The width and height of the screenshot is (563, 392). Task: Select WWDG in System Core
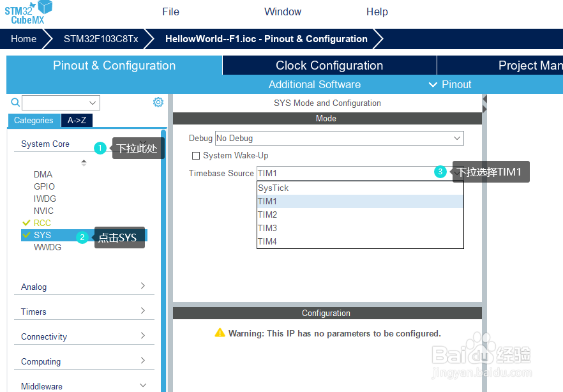click(x=47, y=247)
